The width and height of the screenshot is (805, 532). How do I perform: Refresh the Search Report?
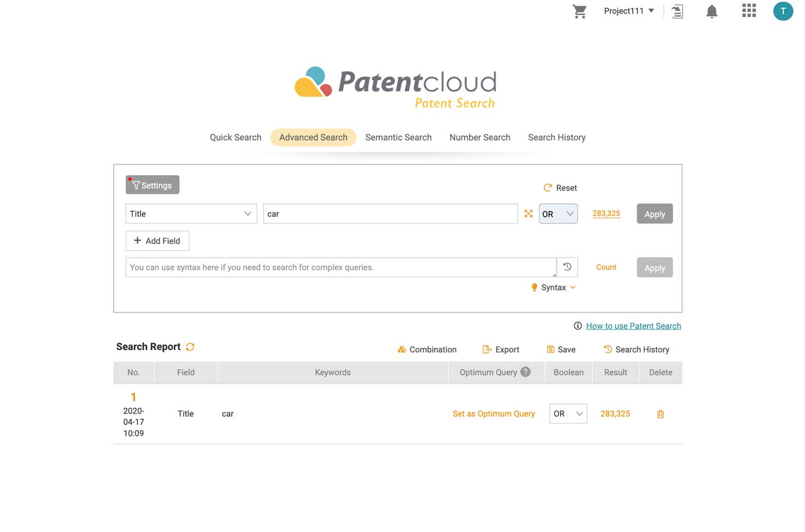(190, 347)
